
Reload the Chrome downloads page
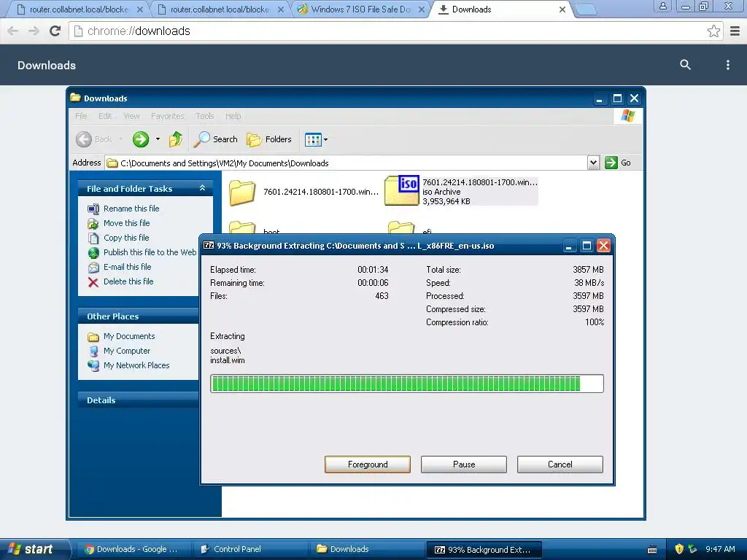tap(55, 31)
